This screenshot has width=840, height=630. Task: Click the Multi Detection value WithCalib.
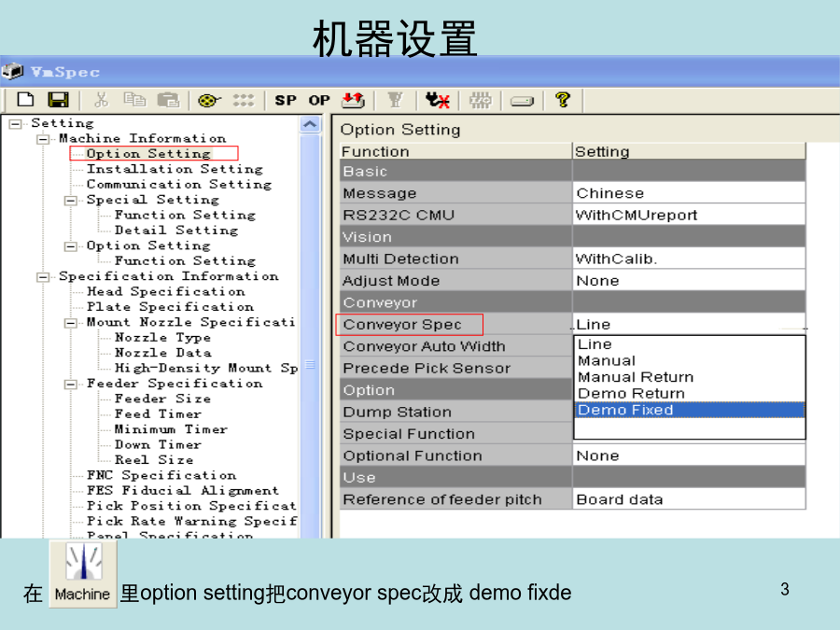pyautogui.click(x=689, y=259)
